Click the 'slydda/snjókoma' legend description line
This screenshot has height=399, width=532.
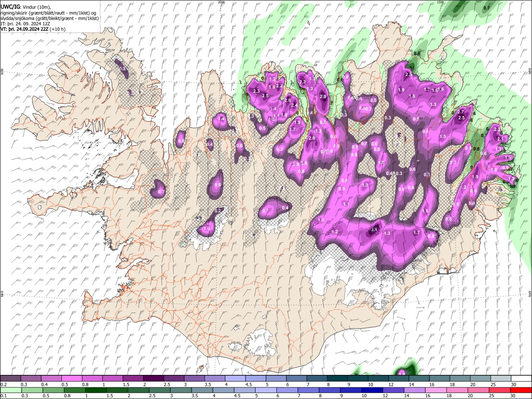(x=50, y=18)
